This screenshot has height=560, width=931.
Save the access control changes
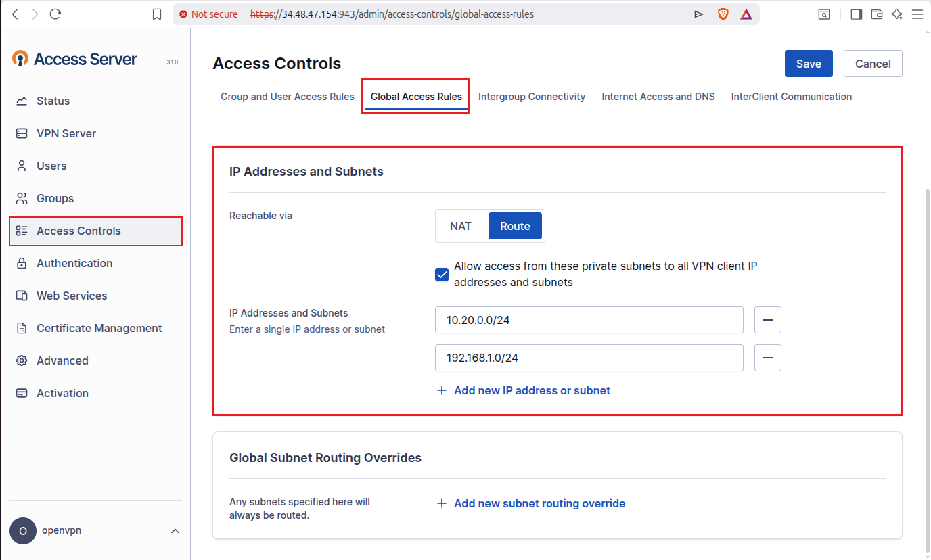pos(809,64)
